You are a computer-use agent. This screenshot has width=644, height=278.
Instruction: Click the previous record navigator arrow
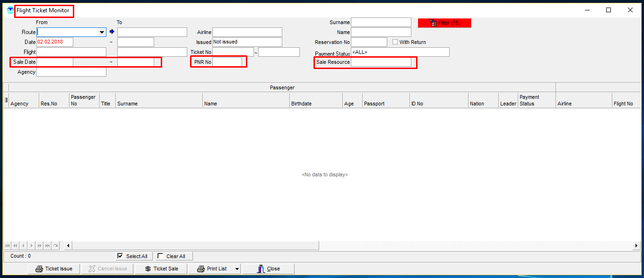pos(23,245)
